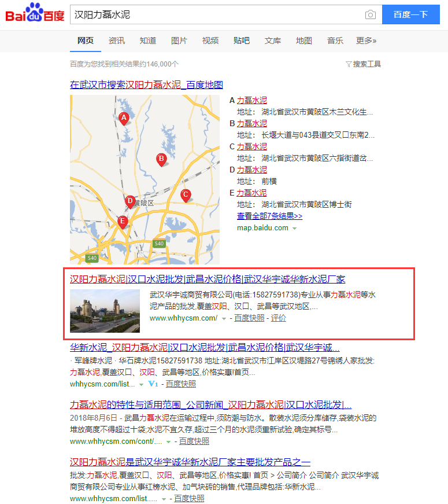Click address text 长堰大道与043县道交叉口东南2...

[318, 135]
